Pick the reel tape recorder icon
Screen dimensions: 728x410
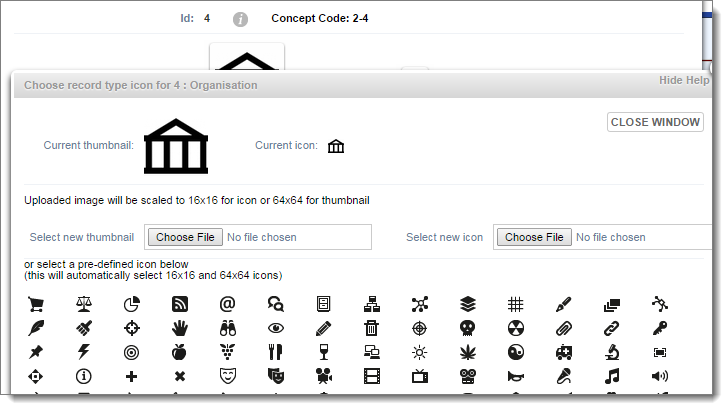pyautogui.click(x=468, y=376)
